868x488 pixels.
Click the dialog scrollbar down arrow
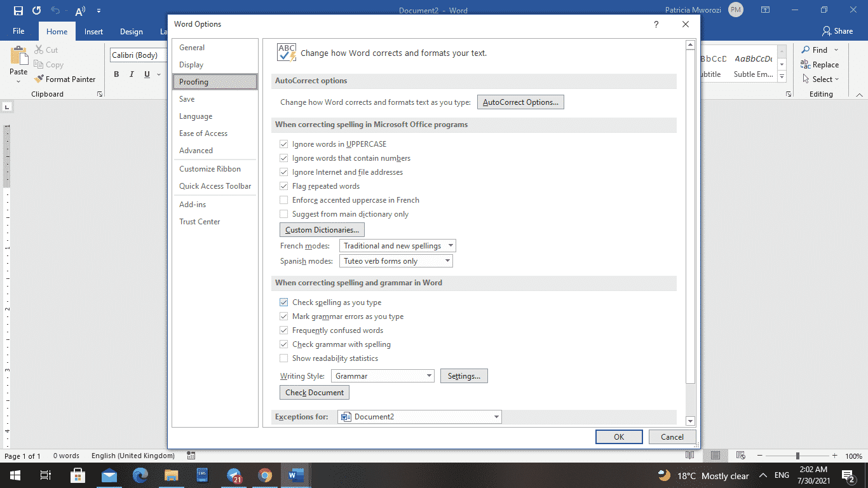pyautogui.click(x=691, y=421)
